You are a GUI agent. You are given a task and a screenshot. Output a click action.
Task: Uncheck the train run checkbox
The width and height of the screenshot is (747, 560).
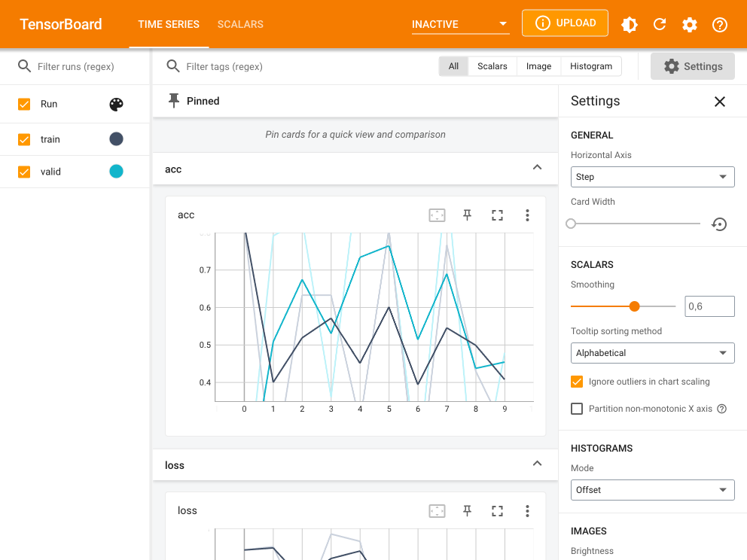24,139
